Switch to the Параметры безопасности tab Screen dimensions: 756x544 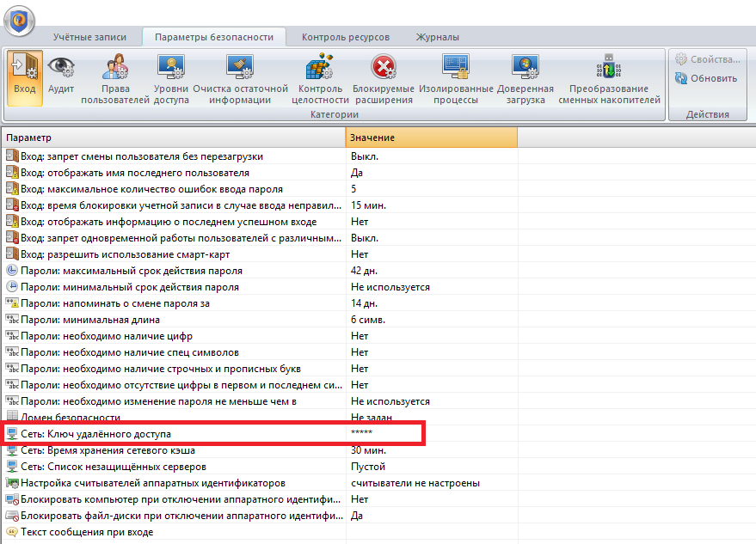[214, 37]
